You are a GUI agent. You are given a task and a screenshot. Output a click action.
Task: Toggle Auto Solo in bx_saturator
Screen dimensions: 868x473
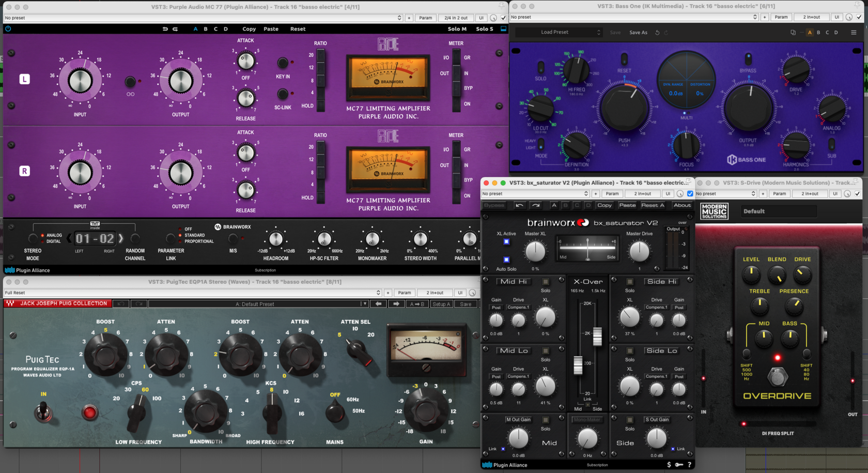[x=506, y=260]
